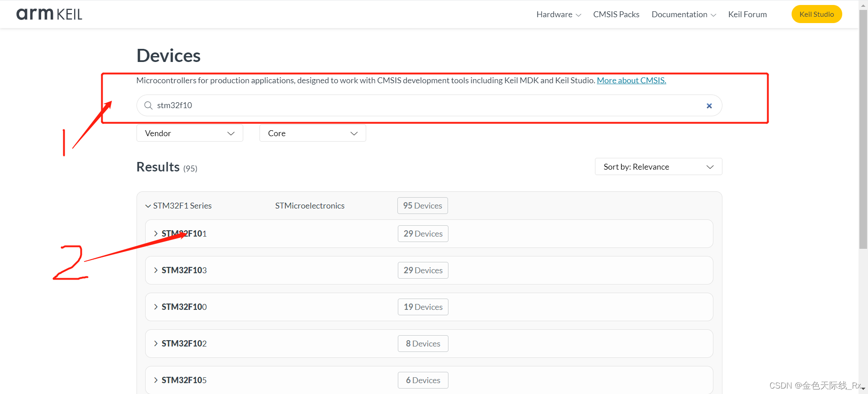Visit the Keil Forum link
The width and height of the screenshot is (868, 394).
(x=747, y=14)
